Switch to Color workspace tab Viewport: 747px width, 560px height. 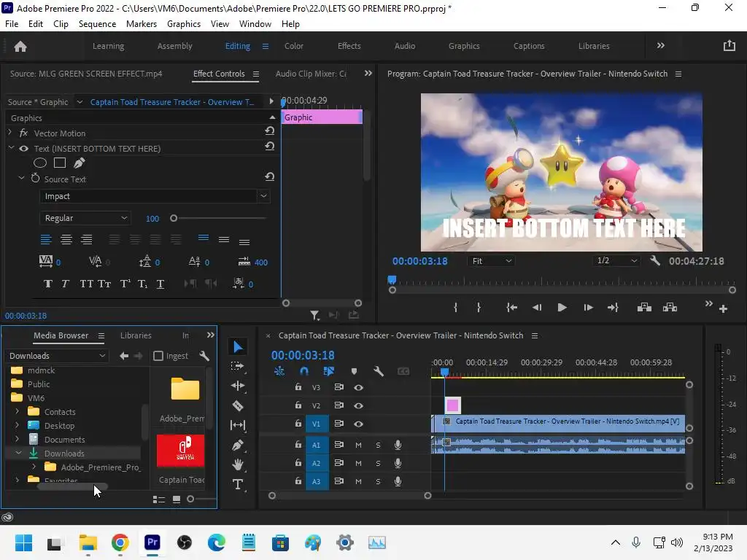294,46
